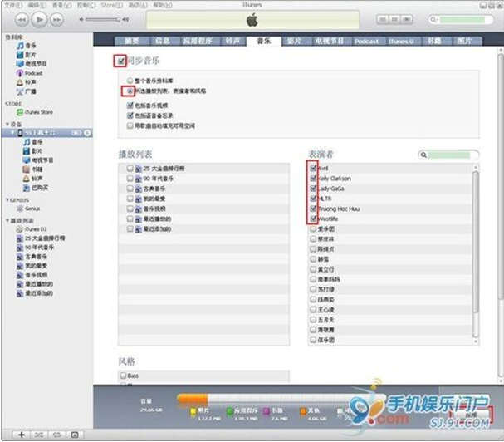Image resolution: width=504 pixels, height=442 pixels.
Task: Open the main search field dropdown magnifier
Action: coord(433,20)
